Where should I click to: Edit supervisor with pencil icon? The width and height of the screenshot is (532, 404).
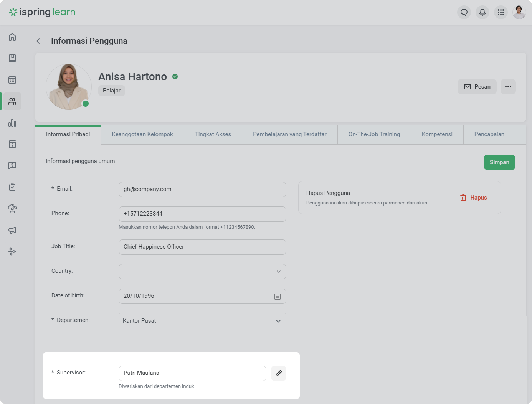pyautogui.click(x=279, y=373)
